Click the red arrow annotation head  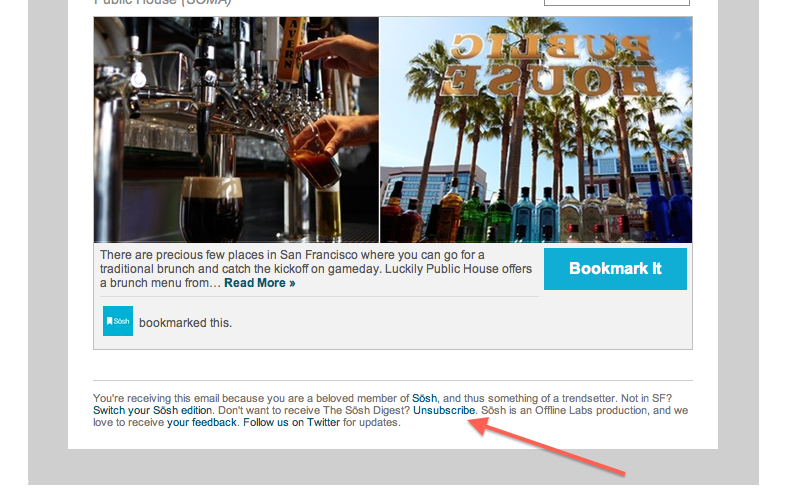pyautogui.click(x=479, y=426)
